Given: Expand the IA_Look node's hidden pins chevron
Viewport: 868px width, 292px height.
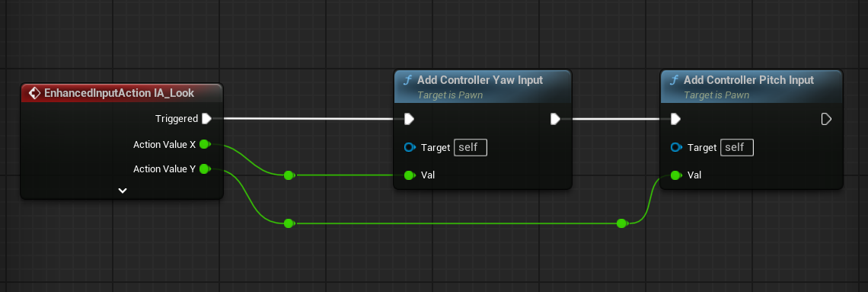Looking at the screenshot, I should coord(123,191).
